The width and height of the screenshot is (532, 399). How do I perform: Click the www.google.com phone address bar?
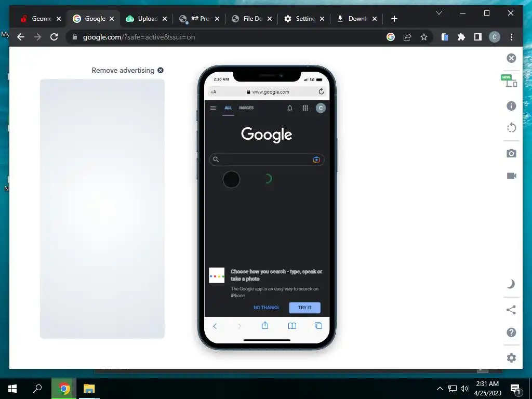coord(268,91)
